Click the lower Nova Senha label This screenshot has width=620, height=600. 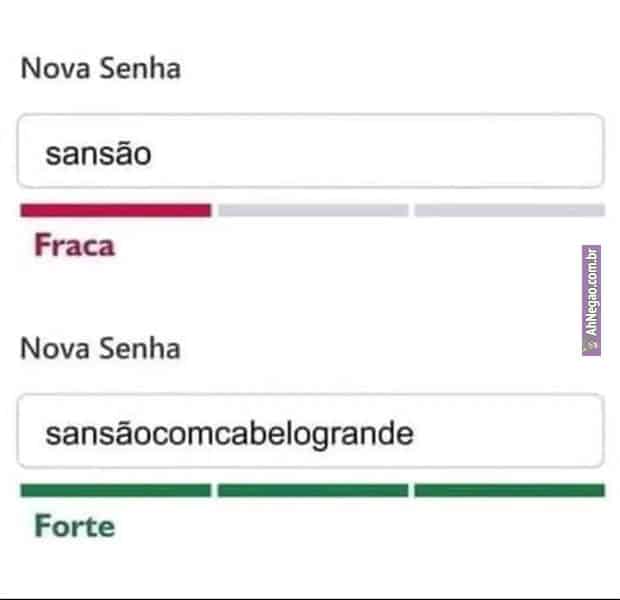point(100,349)
